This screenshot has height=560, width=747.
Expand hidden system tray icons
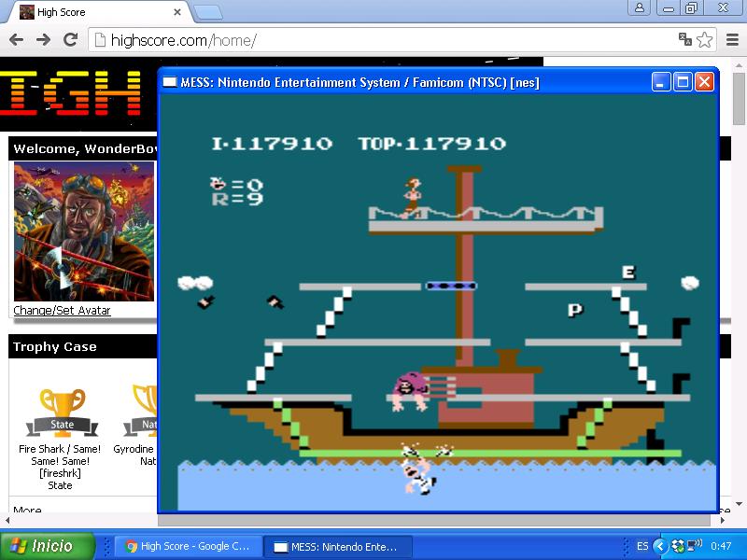point(660,546)
